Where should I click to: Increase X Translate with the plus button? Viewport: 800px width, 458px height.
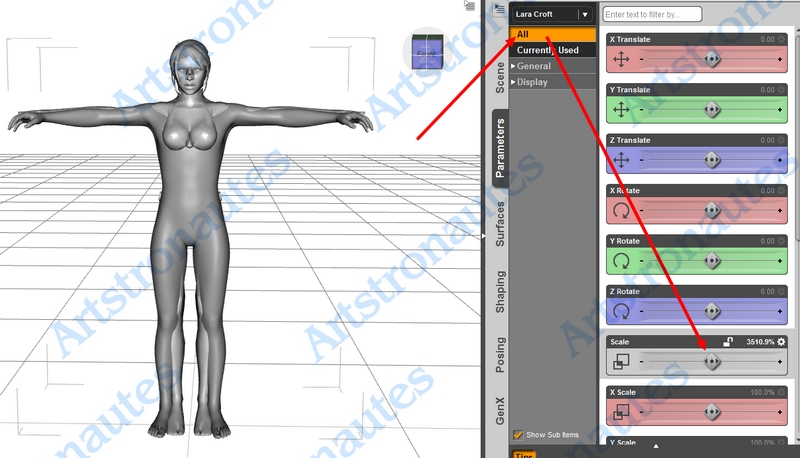pos(780,59)
